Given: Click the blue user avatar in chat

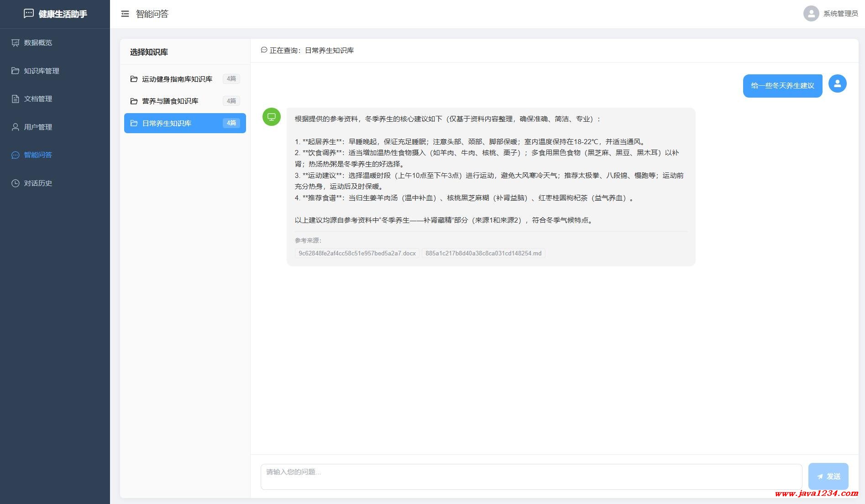Looking at the screenshot, I should (x=837, y=84).
